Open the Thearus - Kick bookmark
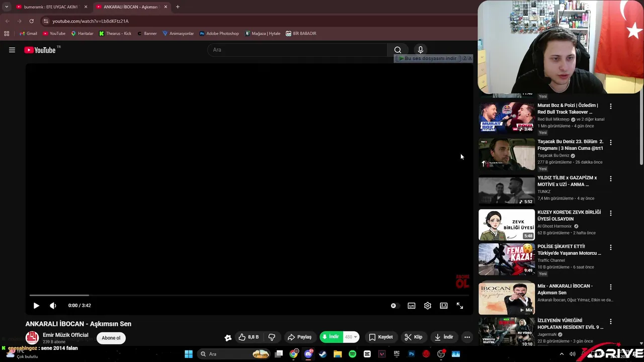Viewport: 644px width, 362px height. point(115,34)
